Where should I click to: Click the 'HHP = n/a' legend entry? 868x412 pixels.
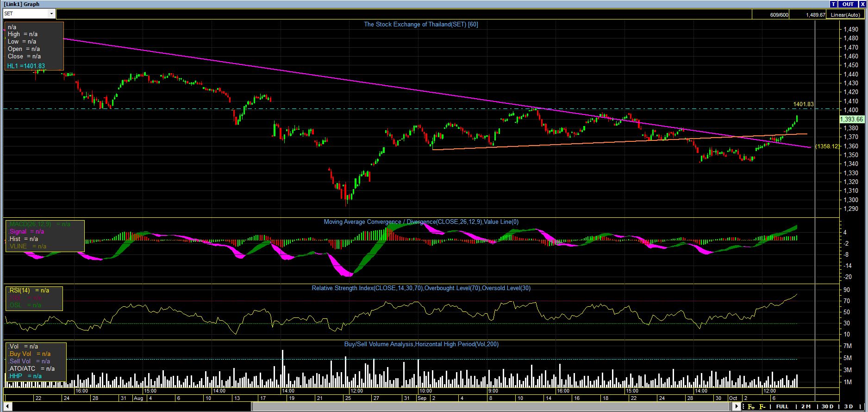point(25,376)
